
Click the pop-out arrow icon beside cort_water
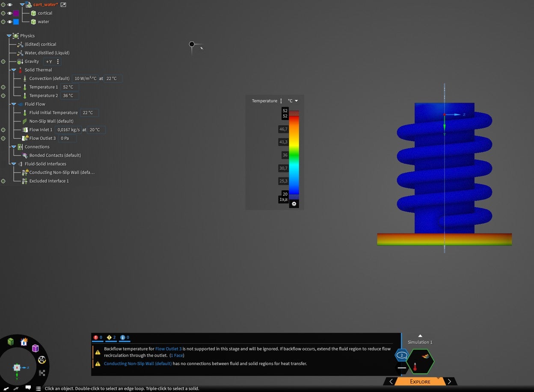63,5
